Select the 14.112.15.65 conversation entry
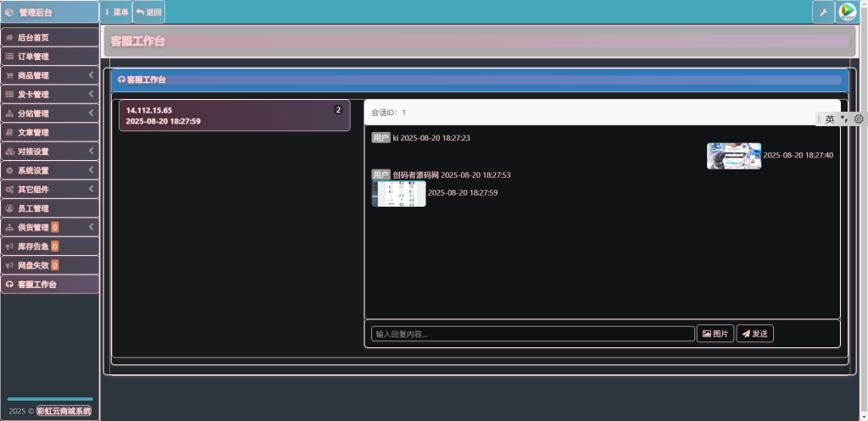Viewport: 868px width, 421px height. click(x=234, y=115)
